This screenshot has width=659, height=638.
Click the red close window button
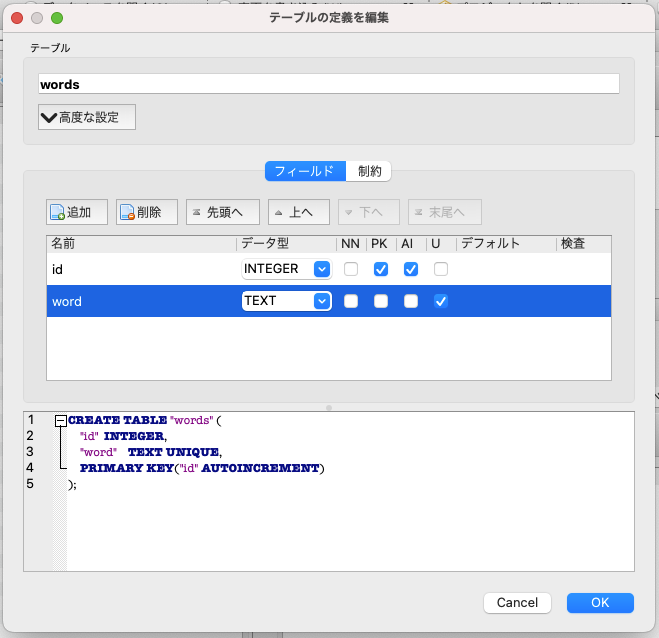tap(17, 18)
